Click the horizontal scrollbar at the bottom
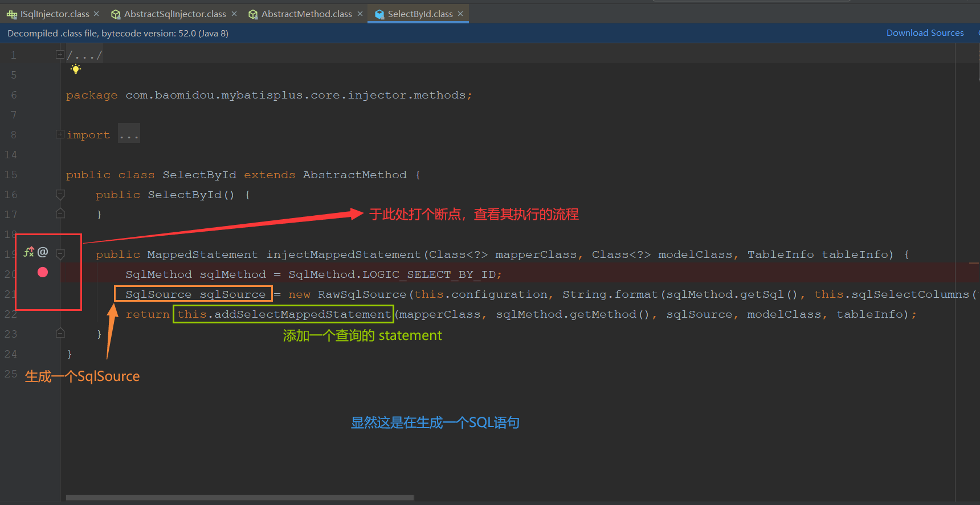This screenshot has height=505, width=980. point(240,498)
